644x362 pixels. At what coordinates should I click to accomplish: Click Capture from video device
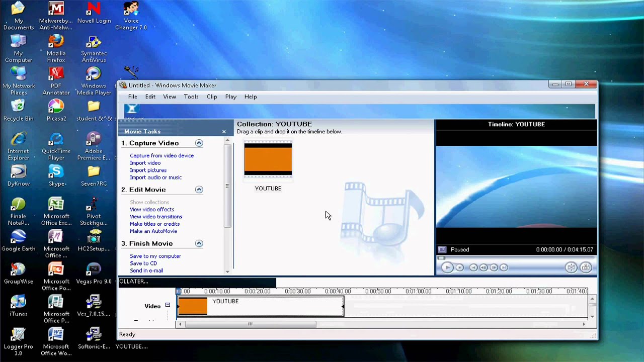[x=162, y=155]
